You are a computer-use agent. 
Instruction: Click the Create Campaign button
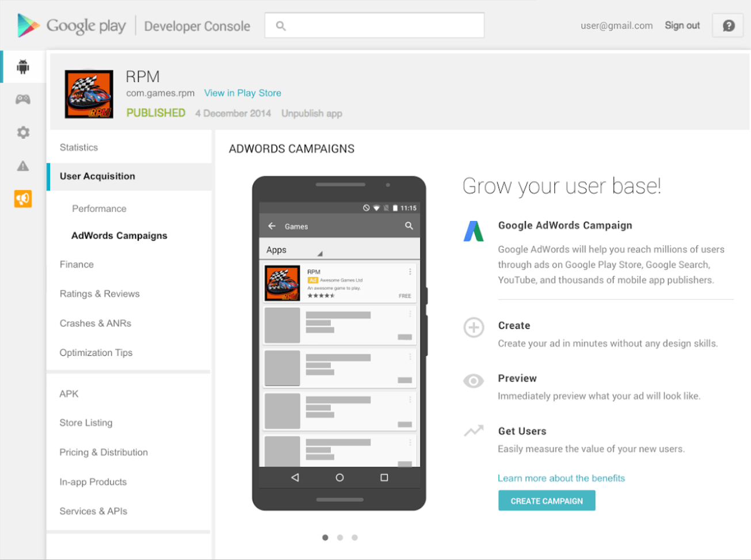coord(546,501)
